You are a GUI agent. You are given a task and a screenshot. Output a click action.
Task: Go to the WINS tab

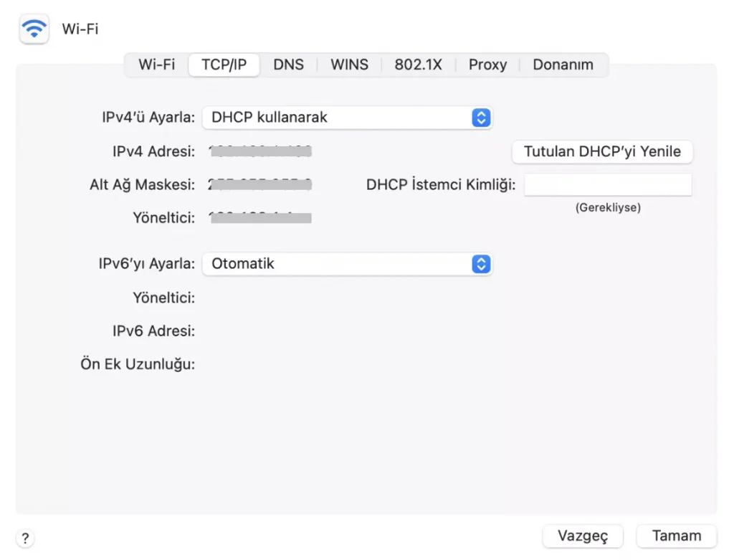[349, 65]
